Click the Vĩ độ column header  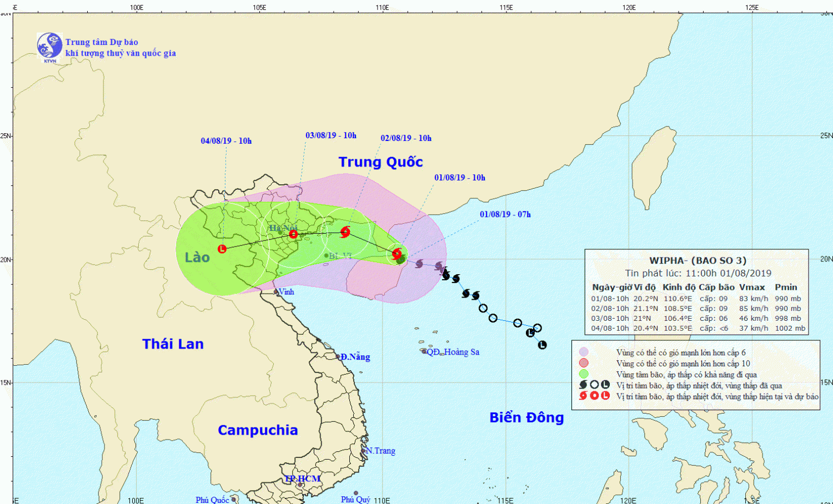coord(645,288)
